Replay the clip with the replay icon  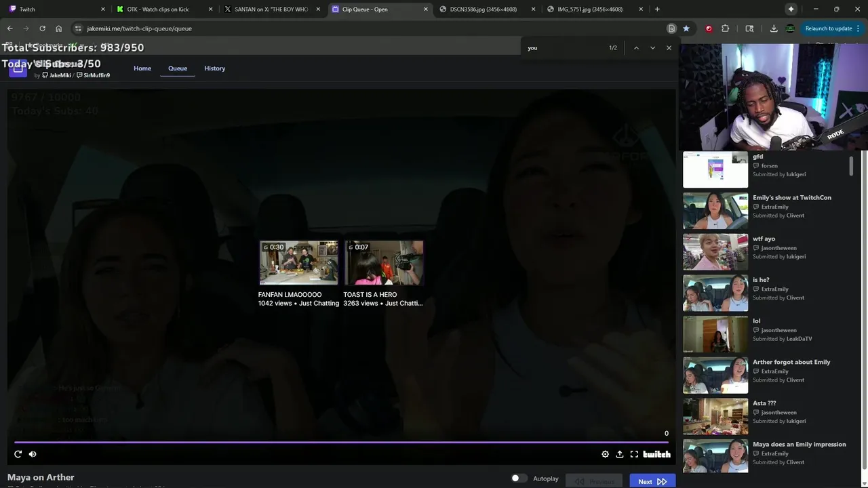(x=18, y=454)
